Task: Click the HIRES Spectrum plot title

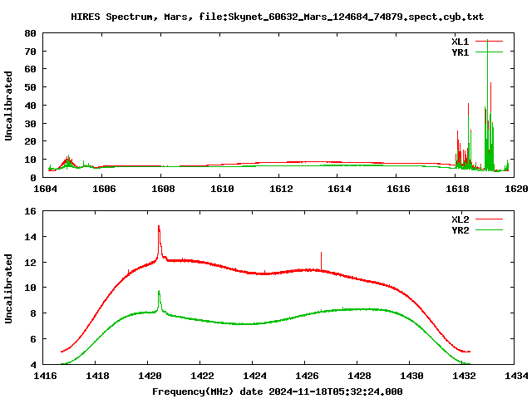Action: (x=277, y=17)
